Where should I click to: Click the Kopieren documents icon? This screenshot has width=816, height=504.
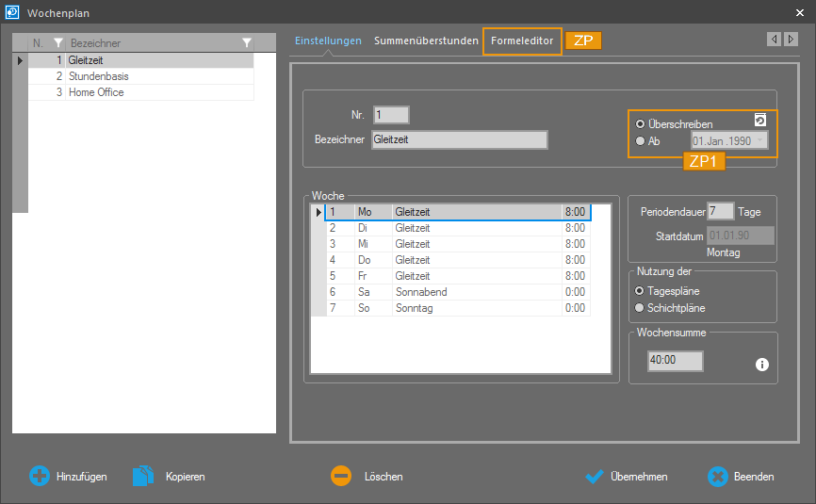pos(142,477)
